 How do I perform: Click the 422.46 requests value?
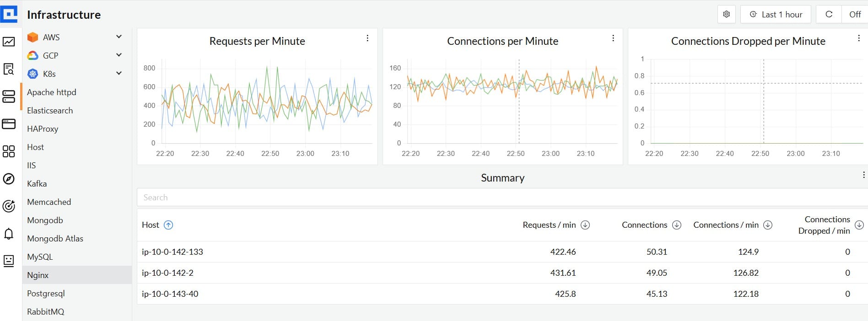point(563,251)
